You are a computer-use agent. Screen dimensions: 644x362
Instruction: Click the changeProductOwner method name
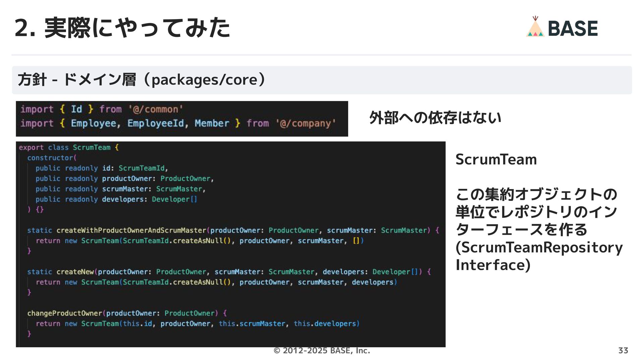point(64,313)
